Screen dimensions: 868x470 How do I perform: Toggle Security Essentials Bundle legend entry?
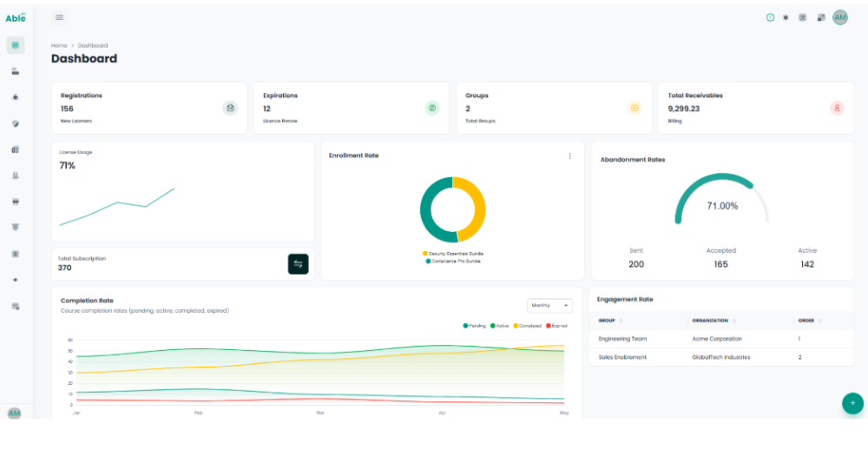coord(453,254)
